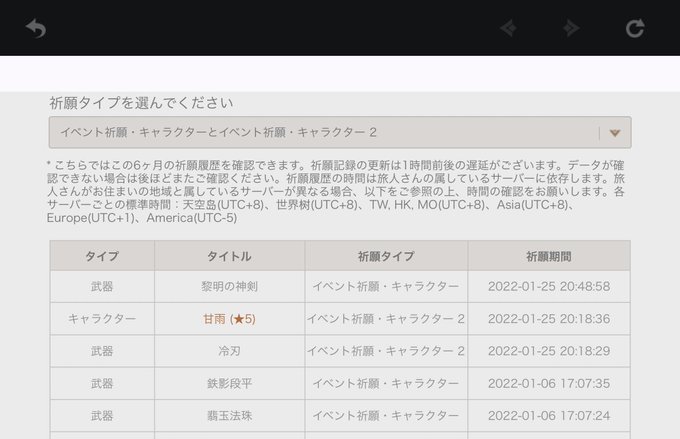Click the refresh icon in top bar
Image resolution: width=680 pixels, height=439 pixels.
coord(634,29)
